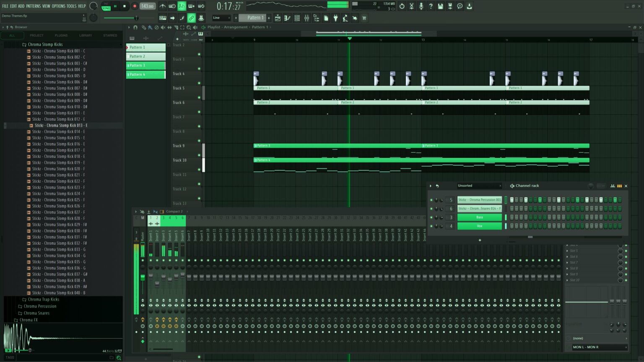The height and width of the screenshot is (362, 644).
Task: Switch playback mode from SONG to PAT
Action: [105, 3]
